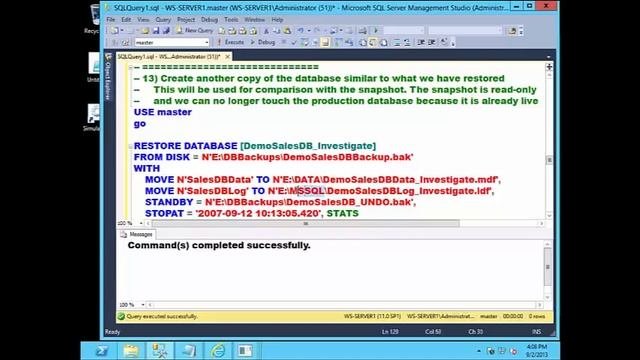Open the View menu
Screen dimensions: 640x360
tap(143, 20)
